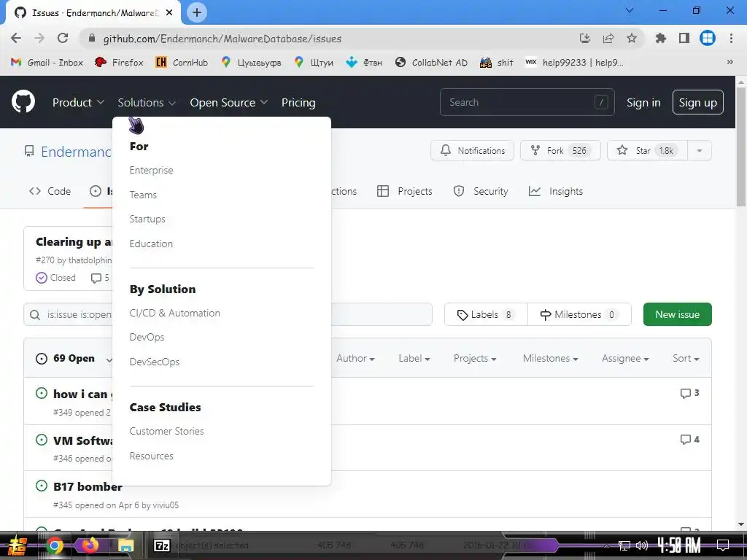Open the browser side panel icon
The width and height of the screenshot is (747, 560).
tap(684, 39)
